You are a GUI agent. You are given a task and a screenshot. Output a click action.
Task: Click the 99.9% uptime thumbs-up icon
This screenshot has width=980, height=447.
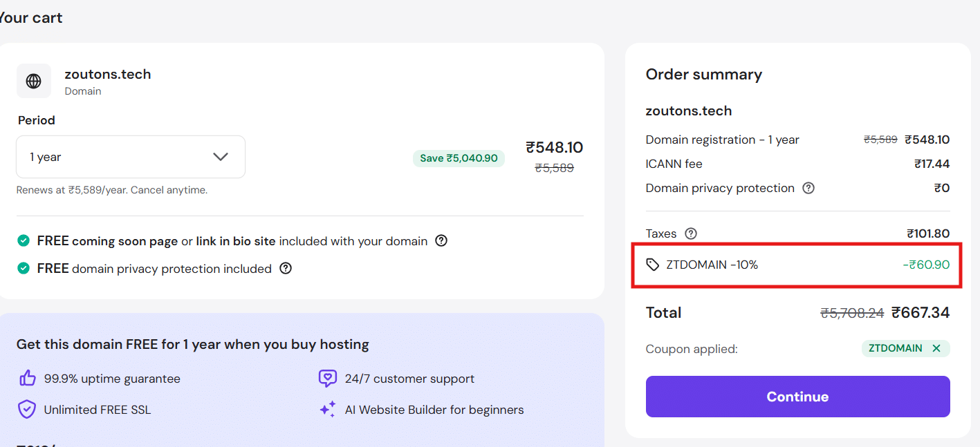(27, 378)
